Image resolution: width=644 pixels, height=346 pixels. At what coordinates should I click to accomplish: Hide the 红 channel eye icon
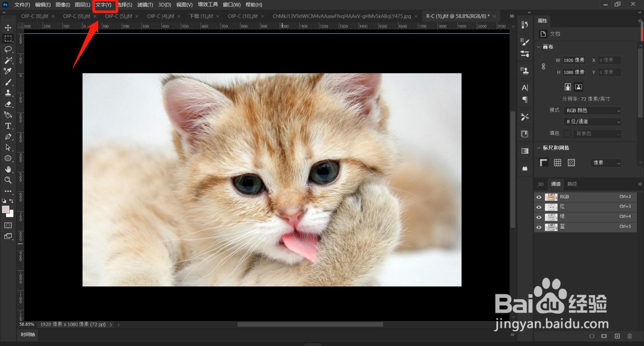tap(539, 207)
